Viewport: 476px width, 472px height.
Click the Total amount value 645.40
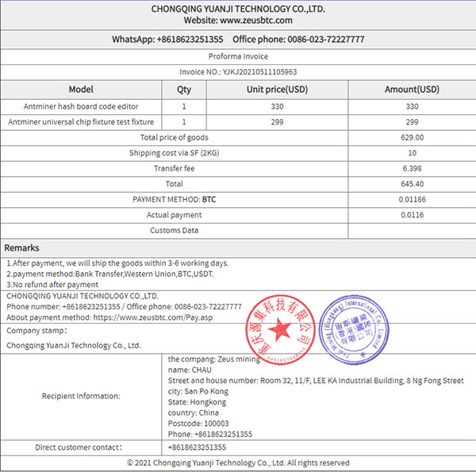click(x=412, y=184)
